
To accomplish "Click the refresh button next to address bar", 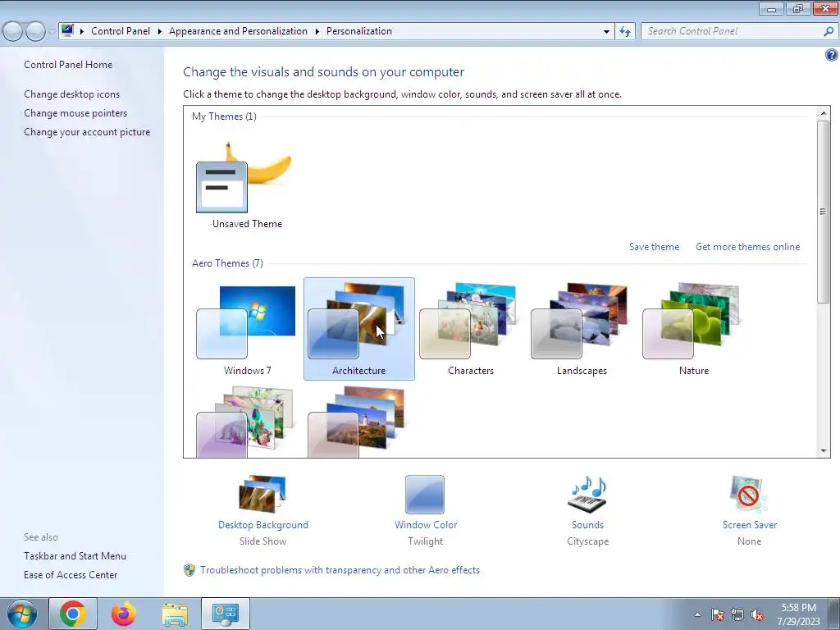I will pyautogui.click(x=624, y=32).
